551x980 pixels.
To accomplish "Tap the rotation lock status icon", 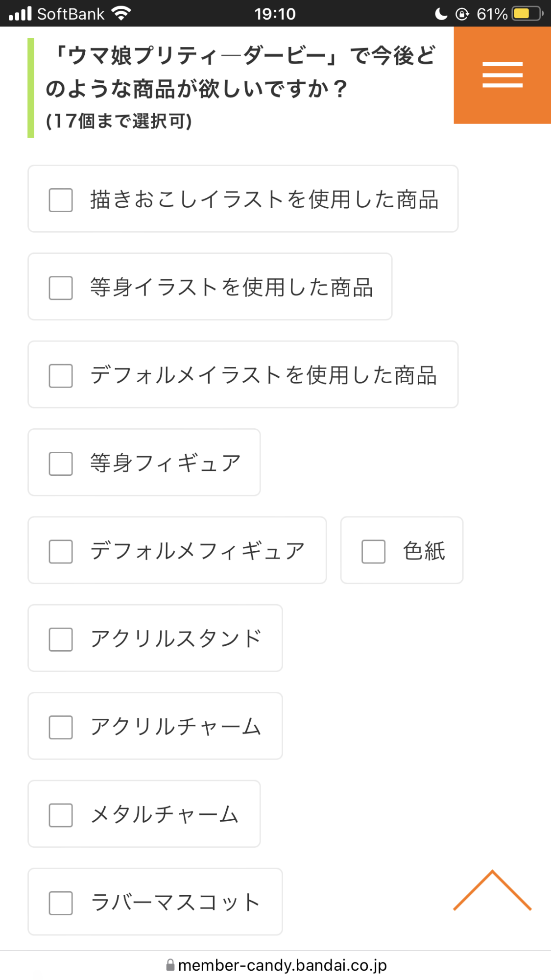I will pyautogui.click(x=462, y=14).
